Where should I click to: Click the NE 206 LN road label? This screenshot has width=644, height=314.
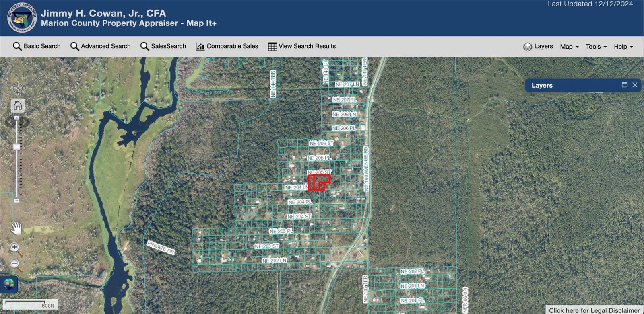click(344, 114)
